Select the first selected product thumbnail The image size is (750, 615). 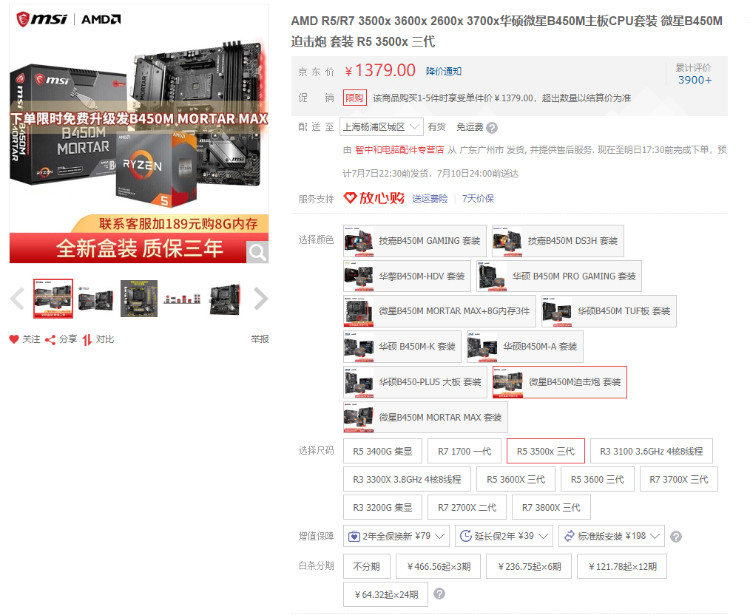coord(53,299)
